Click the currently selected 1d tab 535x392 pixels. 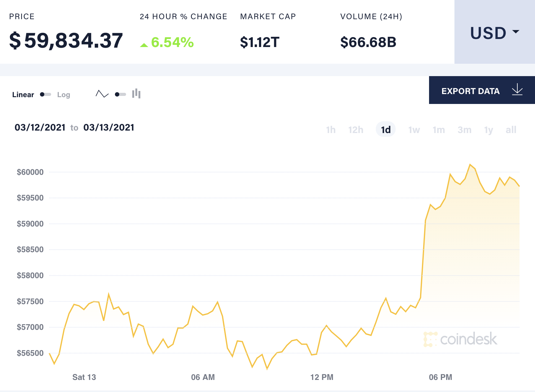coord(385,130)
